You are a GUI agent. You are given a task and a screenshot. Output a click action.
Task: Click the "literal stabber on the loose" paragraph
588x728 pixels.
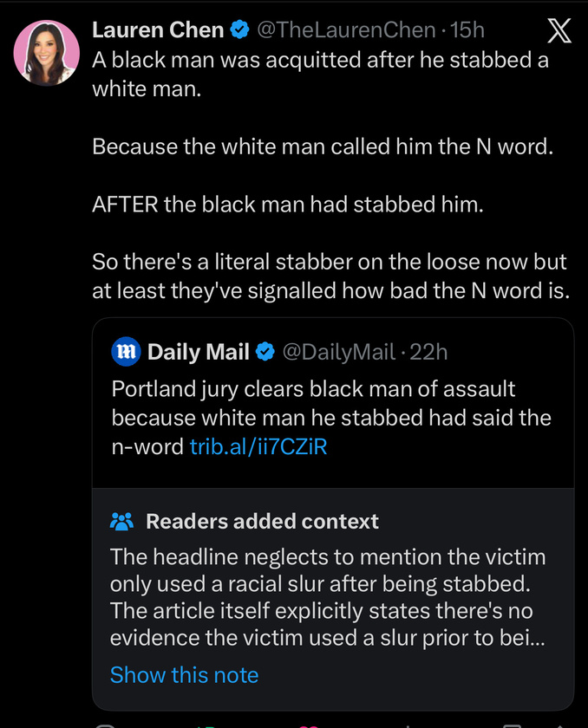[x=330, y=276]
